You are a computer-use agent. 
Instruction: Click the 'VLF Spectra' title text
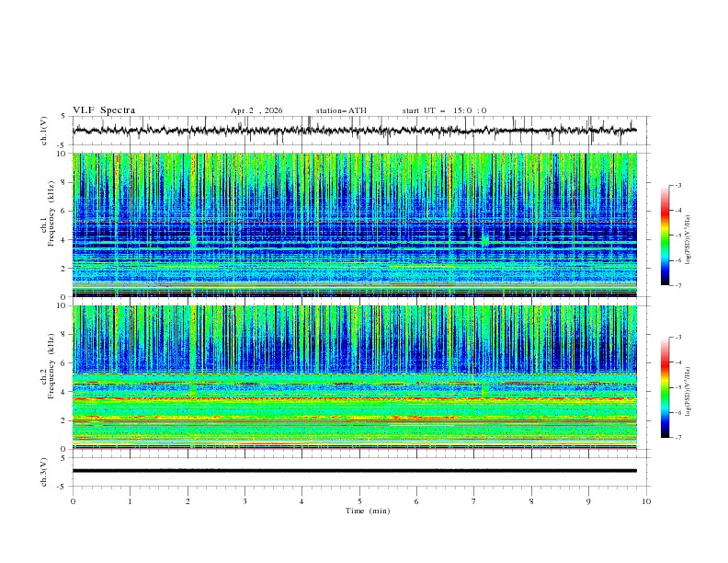tap(104, 110)
